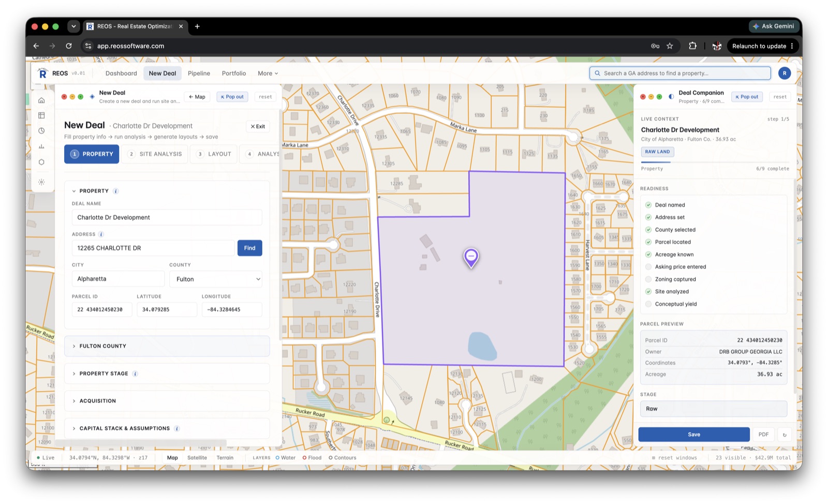Open the home icon in left sidebar

click(41, 100)
